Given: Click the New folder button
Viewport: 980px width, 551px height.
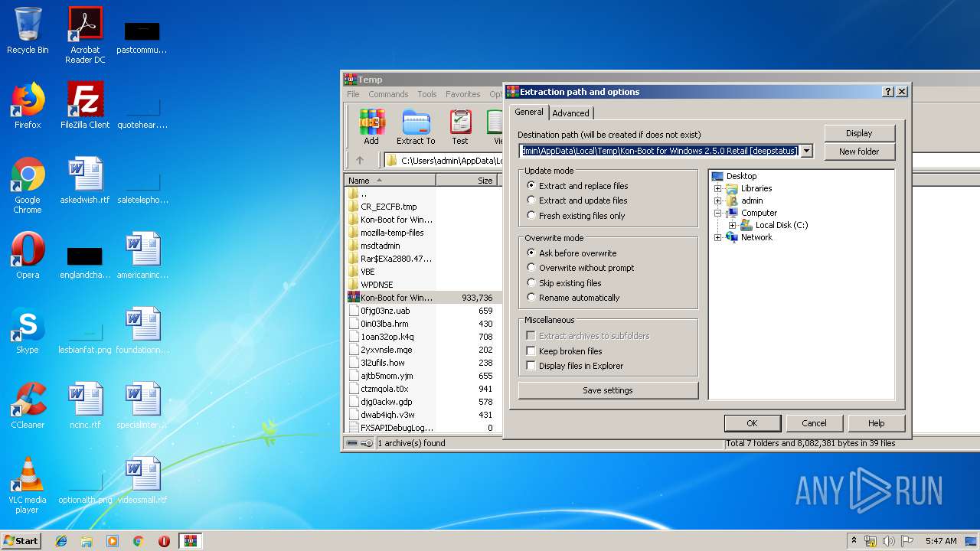Looking at the screenshot, I should coord(859,152).
